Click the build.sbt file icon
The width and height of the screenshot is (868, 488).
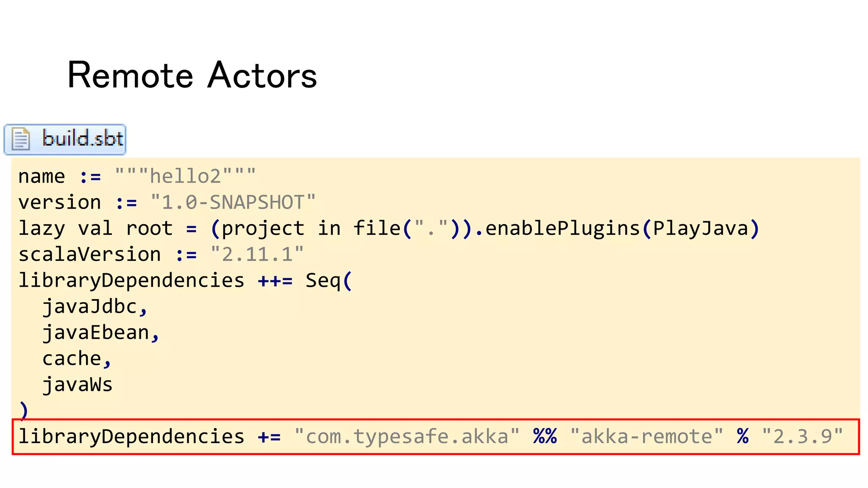pyautogui.click(x=21, y=139)
